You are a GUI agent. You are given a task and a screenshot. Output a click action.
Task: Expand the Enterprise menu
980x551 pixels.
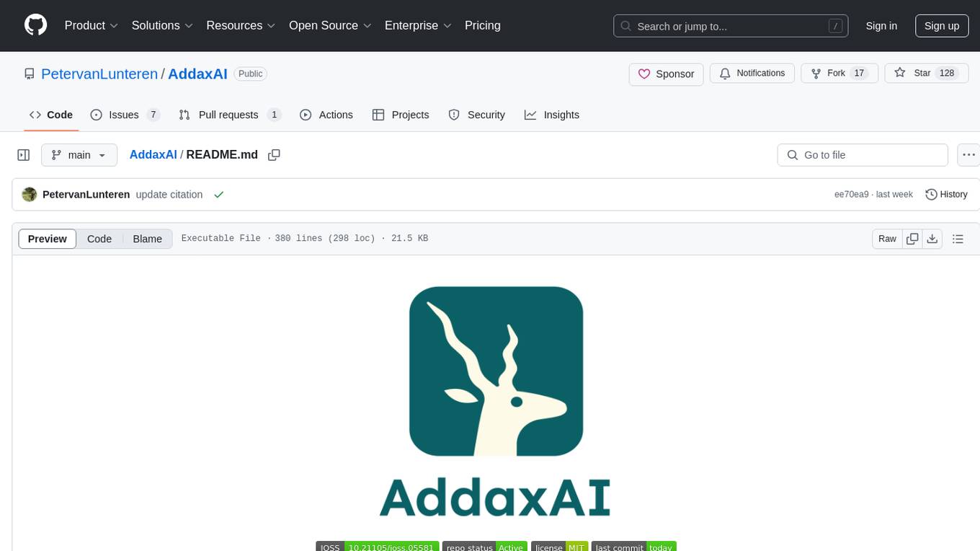(418, 25)
